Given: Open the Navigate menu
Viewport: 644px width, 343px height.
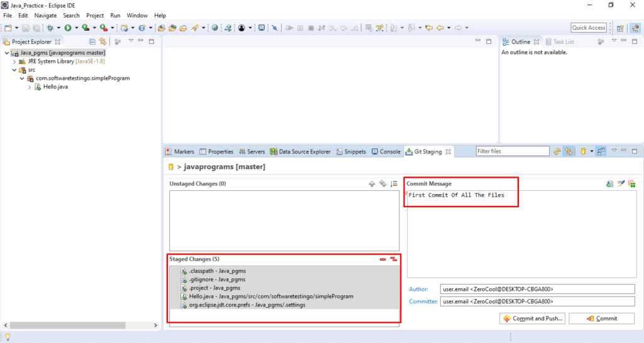Looking at the screenshot, I should [45, 15].
